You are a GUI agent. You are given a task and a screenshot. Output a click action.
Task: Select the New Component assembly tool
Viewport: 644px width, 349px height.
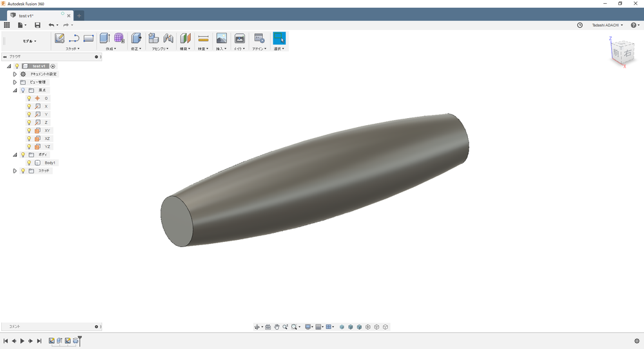[x=153, y=38]
